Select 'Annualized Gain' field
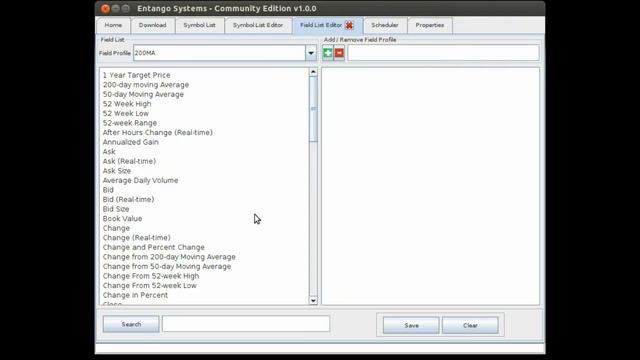The height and width of the screenshot is (360, 640). point(131,142)
